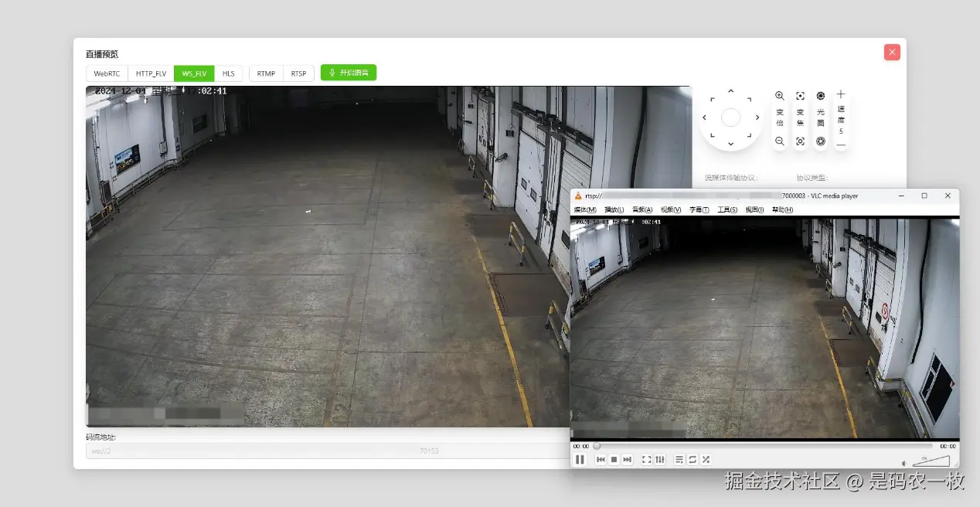Open VLC 字幕(T) menu
The image size is (980, 507).
click(x=699, y=209)
